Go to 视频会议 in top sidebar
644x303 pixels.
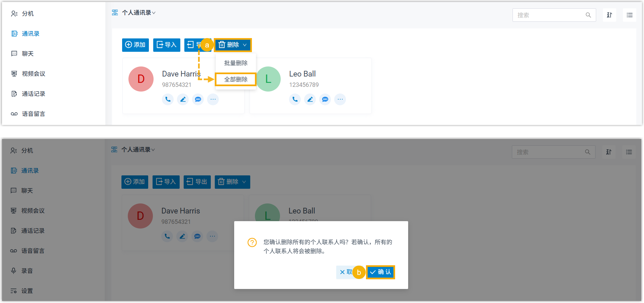click(33, 74)
